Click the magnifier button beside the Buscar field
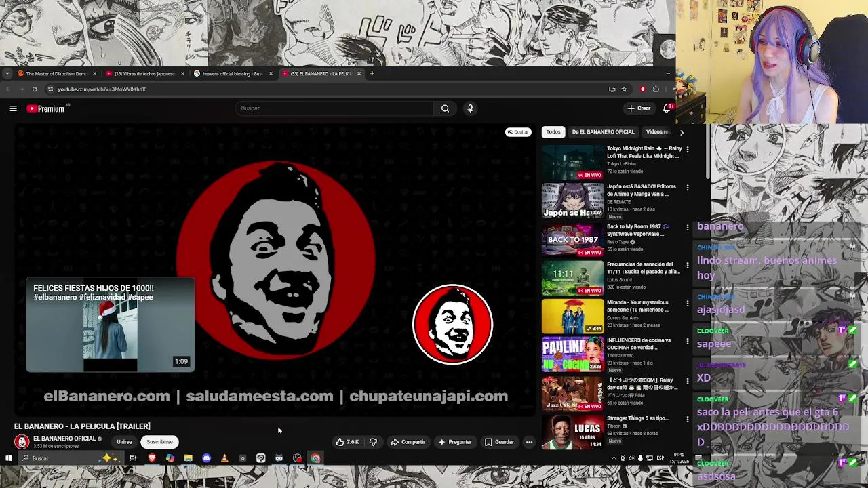Viewport: 868px width, 488px height. tap(445, 108)
